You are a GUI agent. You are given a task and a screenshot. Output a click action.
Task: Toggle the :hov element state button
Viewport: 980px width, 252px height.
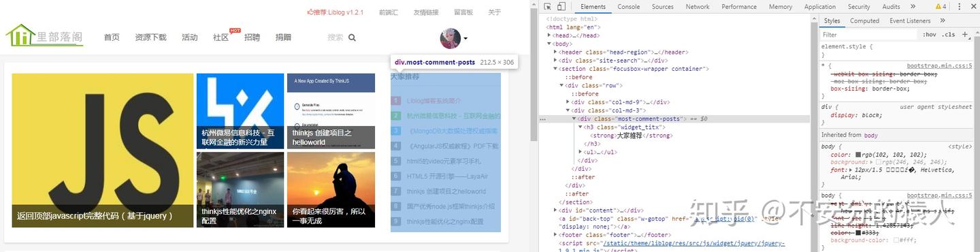pyautogui.click(x=929, y=34)
